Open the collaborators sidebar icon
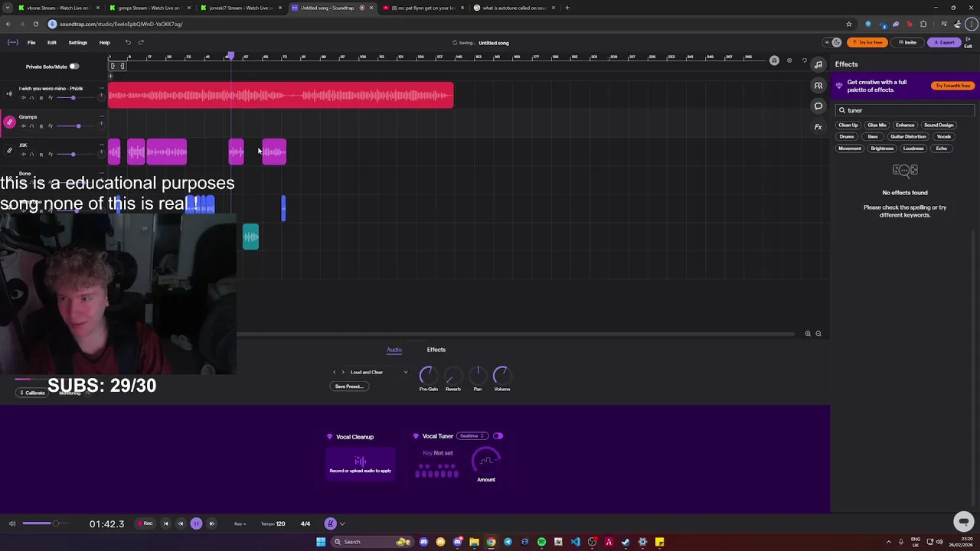This screenshot has width=980, height=551. [818, 85]
